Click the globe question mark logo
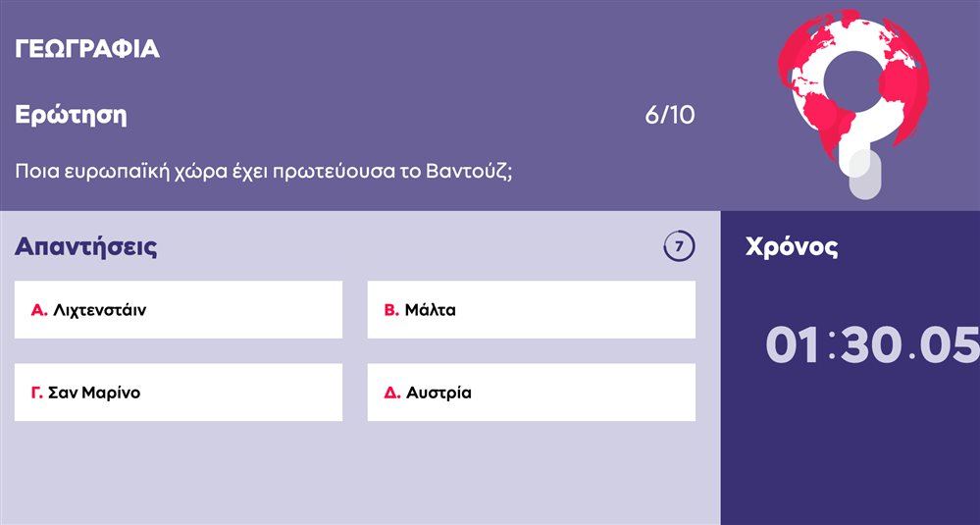The width and height of the screenshot is (980, 525). (x=853, y=103)
